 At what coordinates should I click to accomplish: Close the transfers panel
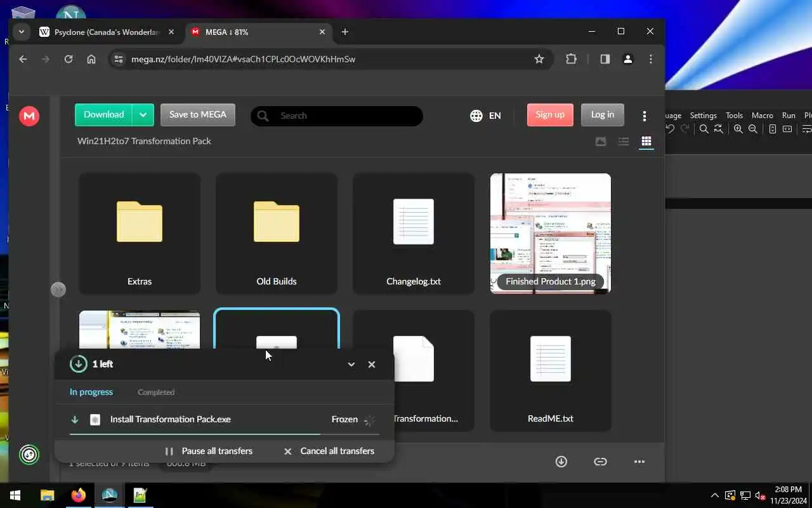tap(372, 364)
